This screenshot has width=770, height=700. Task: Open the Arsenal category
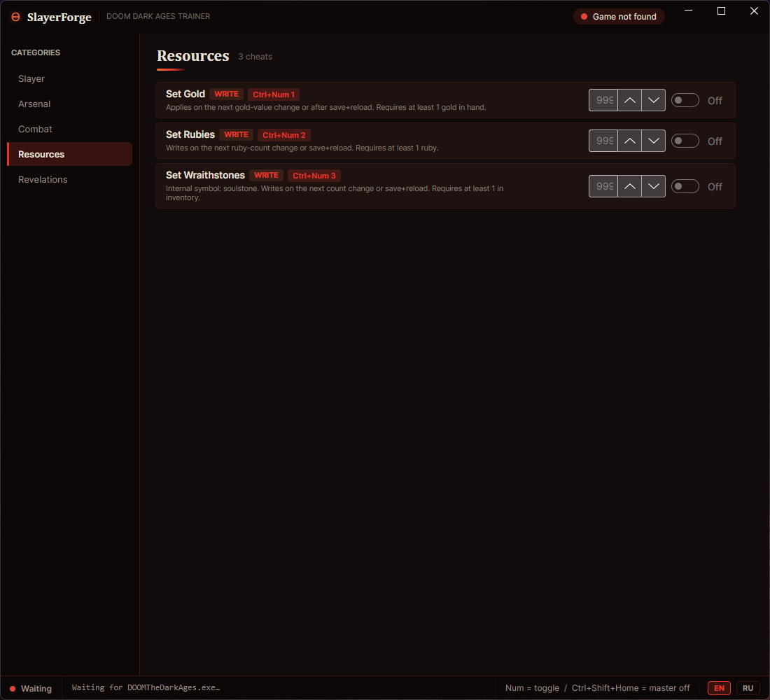point(70,104)
